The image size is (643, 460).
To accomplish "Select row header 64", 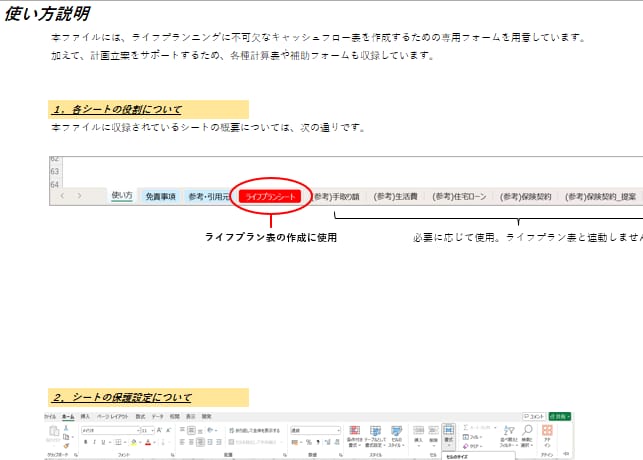I will pos(55,184).
